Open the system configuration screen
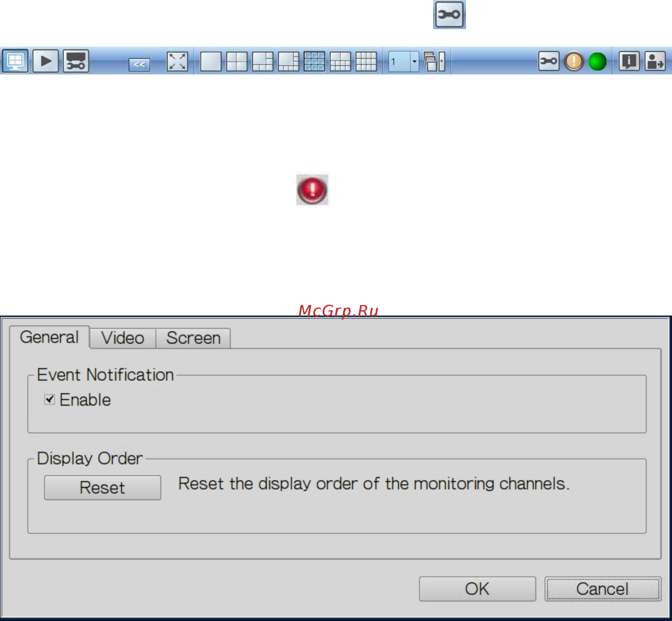The width and height of the screenshot is (672, 621). click(x=76, y=61)
